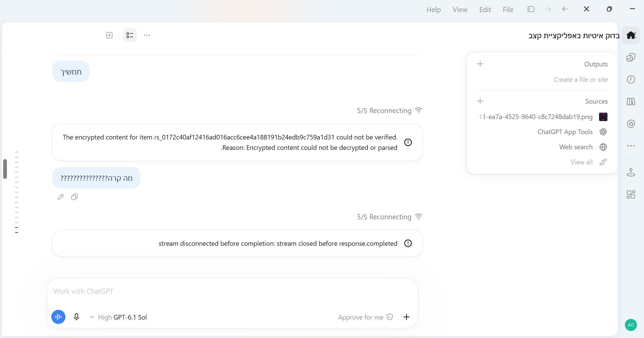Open the chats icon in the right sidebar
The height and width of the screenshot is (338, 644).
[631, 57]
